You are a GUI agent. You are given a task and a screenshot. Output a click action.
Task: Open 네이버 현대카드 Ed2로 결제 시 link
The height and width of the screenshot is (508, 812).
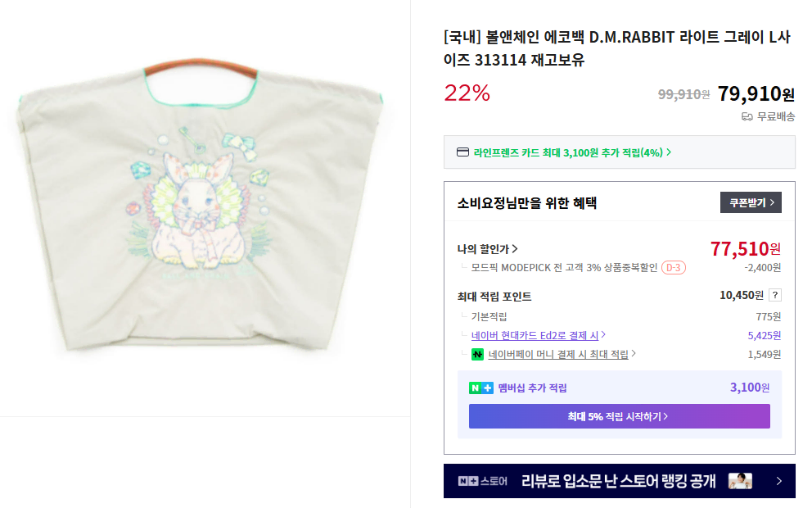coord(538,335)
